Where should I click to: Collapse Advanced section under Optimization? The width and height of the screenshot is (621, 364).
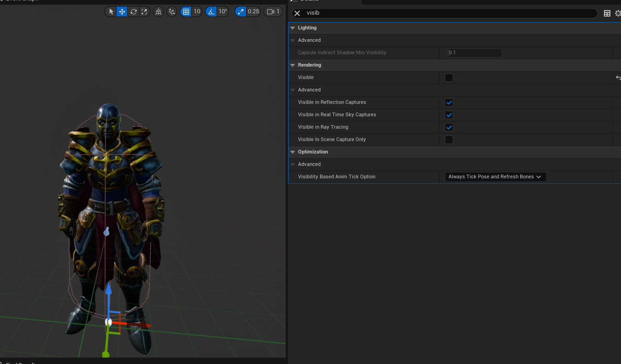pos(293,165)
